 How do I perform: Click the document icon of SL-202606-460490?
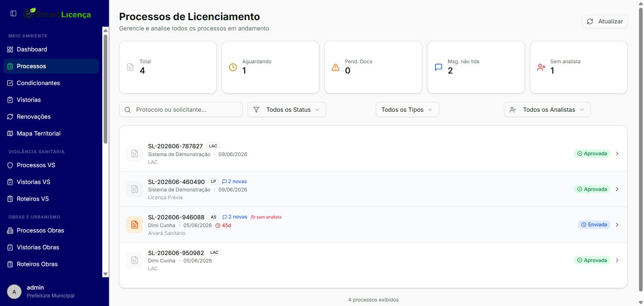(134, 189)
